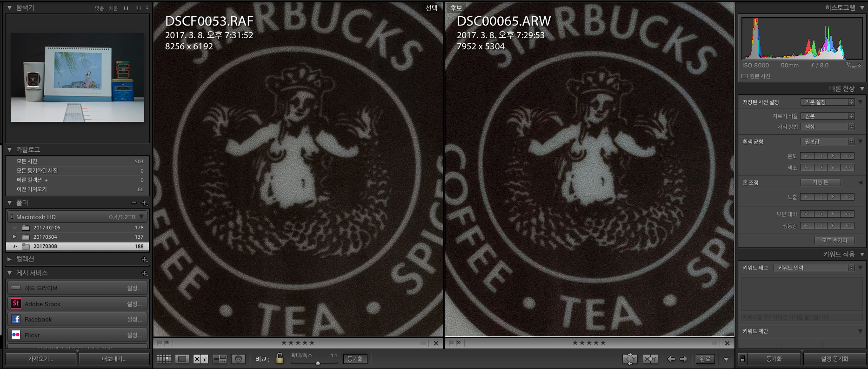This screenshot has height=369, width=868.
Task: Collapse the 카탈로그 panel
Action: [9, 149]
